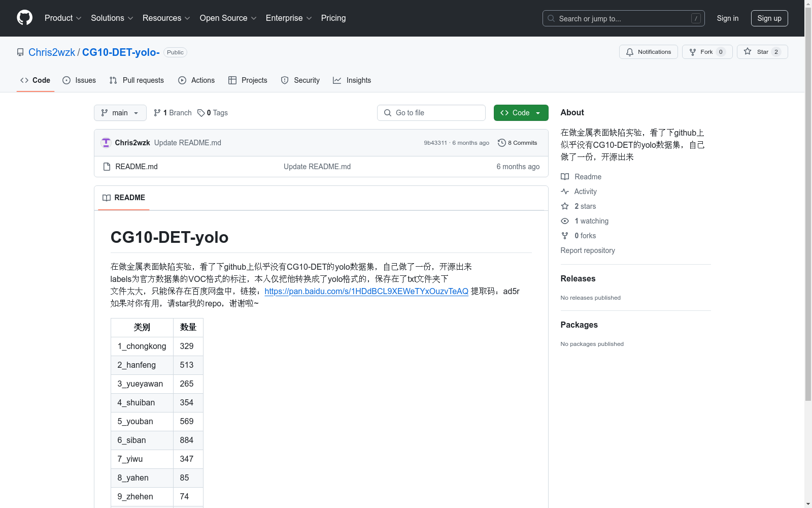Open the Open Source dropdown
This screenshot has width=812, height=508.
coord(228,18)
